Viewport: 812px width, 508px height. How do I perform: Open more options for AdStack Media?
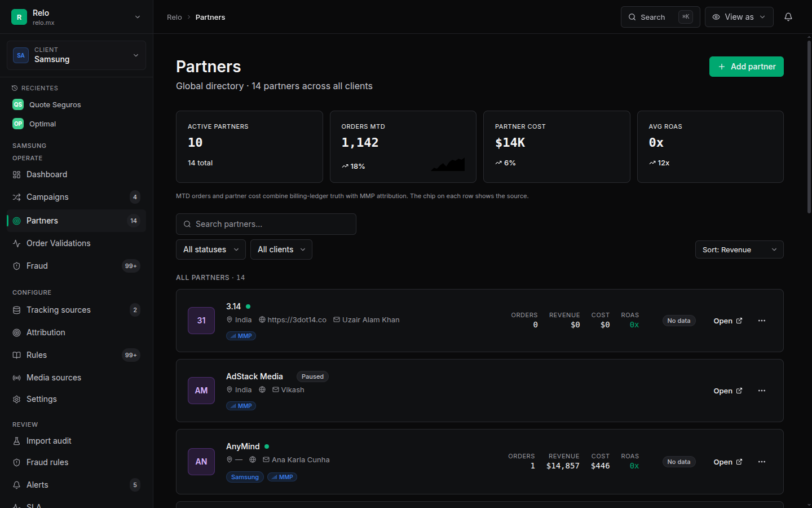pos(762,391)
